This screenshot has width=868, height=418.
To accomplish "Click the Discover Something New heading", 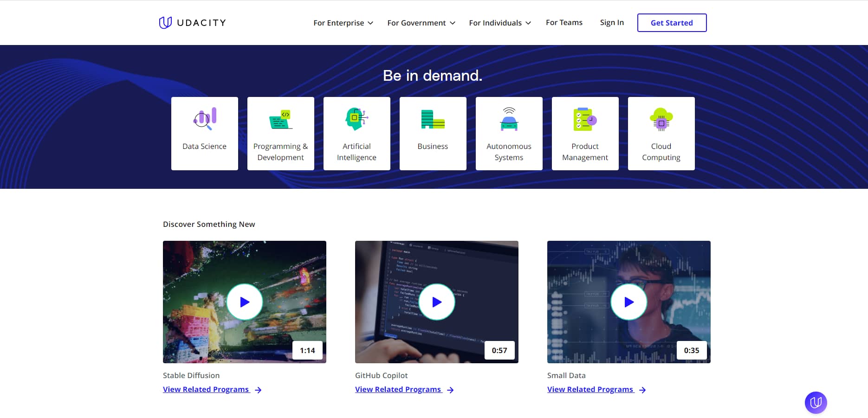I will 209,224.
